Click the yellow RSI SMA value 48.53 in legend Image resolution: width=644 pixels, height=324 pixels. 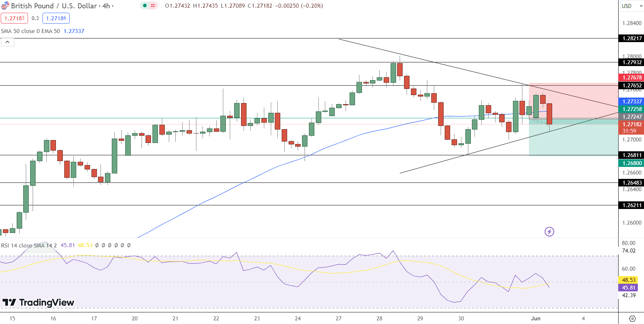point(85,246)
